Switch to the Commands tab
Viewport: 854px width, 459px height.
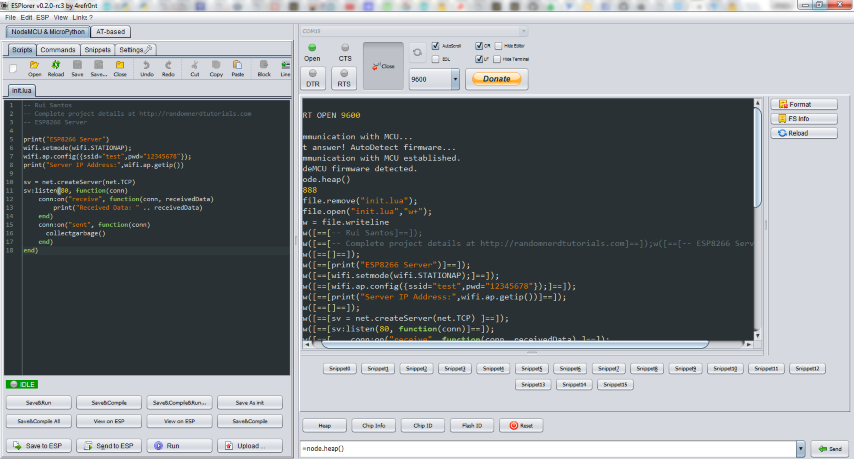click(58, 50)
